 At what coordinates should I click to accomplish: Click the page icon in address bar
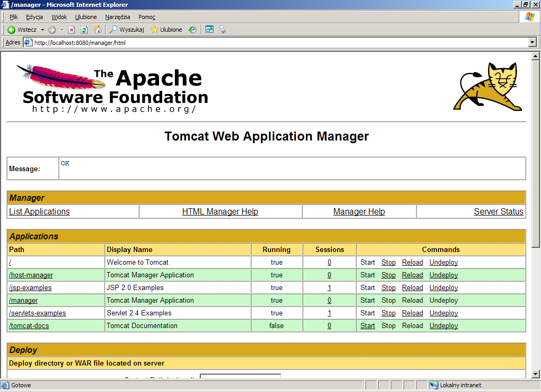29,42
